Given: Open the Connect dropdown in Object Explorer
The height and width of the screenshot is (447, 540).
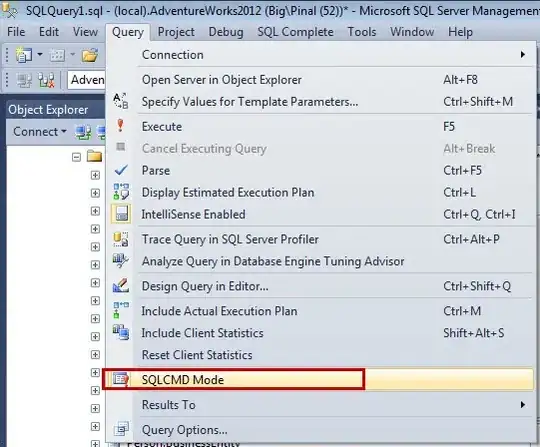Looking at the screenshot, I should [x=40, y=132].
